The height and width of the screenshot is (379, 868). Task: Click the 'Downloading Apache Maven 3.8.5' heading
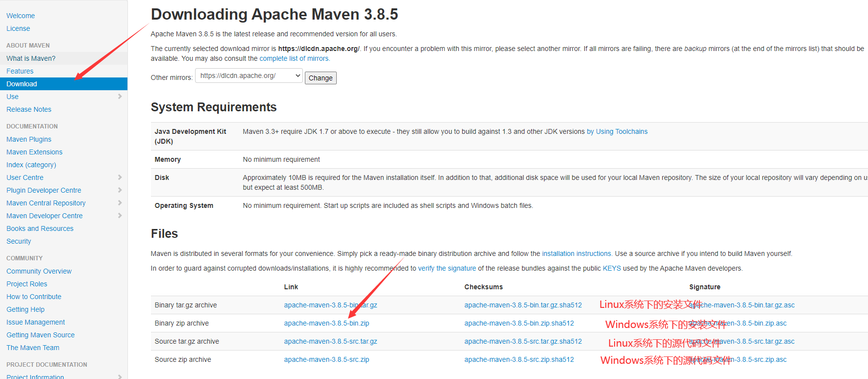coord(274,14)
